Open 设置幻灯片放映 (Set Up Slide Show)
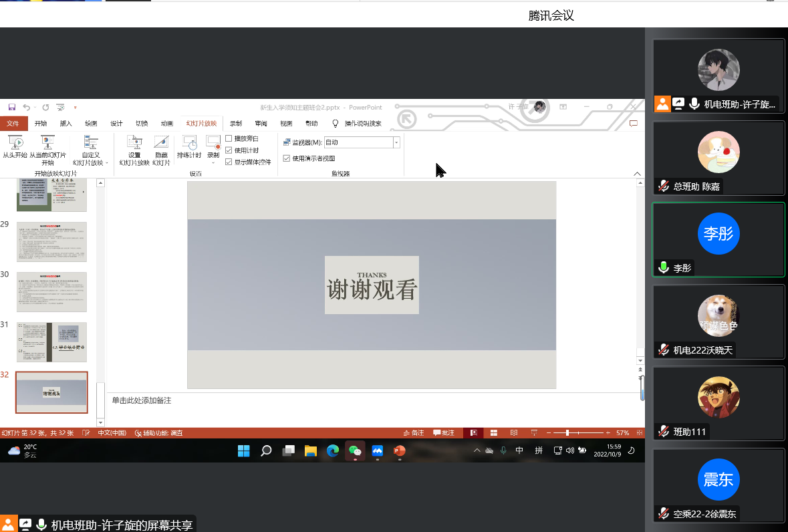The image size is (788, 532). (134, 142)
